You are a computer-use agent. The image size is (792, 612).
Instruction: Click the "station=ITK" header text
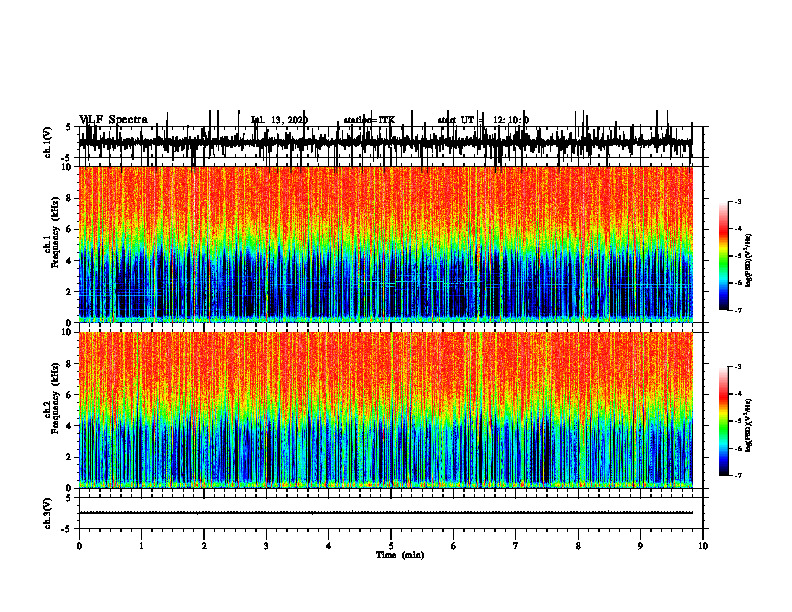(369, 120)
